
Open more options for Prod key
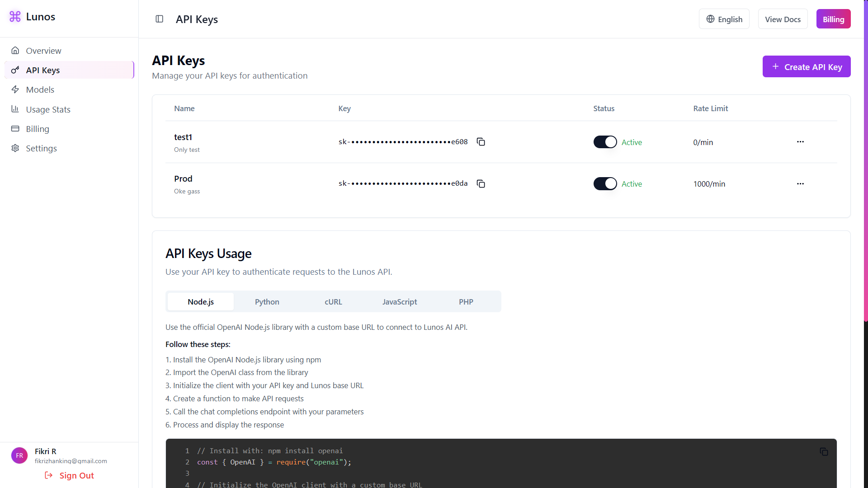click(800, 183)
